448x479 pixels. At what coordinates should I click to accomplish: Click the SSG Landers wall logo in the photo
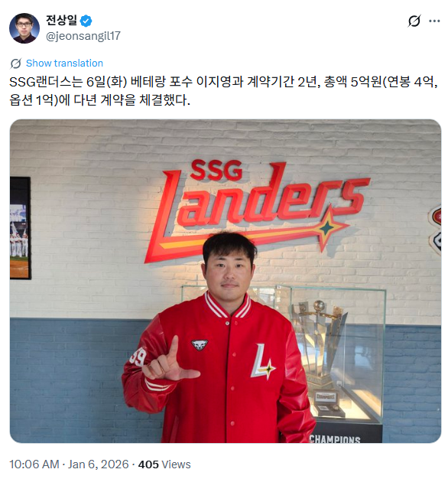256,209
